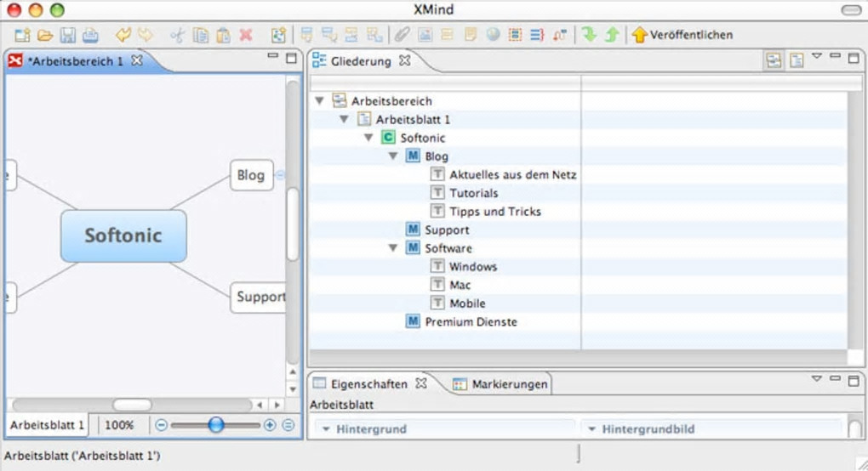Screen dimensions: 868x471
Task: Drill up with green up arrow
Action: click(611, 35)
